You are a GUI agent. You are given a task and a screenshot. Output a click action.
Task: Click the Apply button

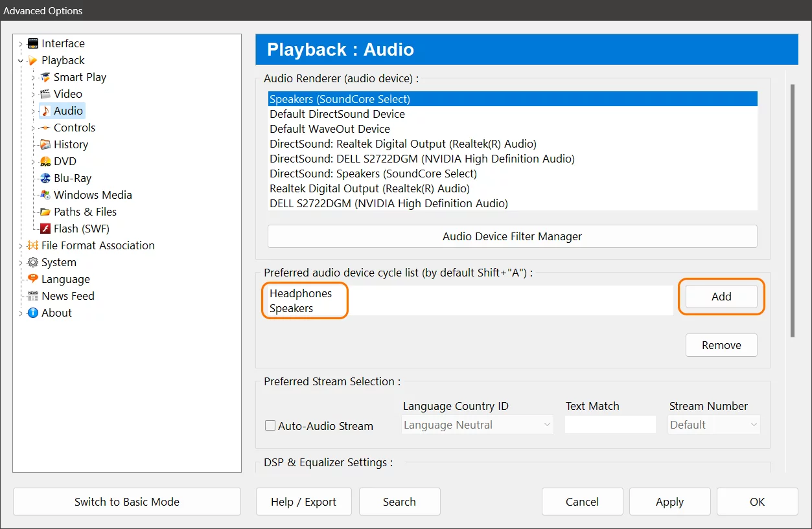[x=669, y=502]
